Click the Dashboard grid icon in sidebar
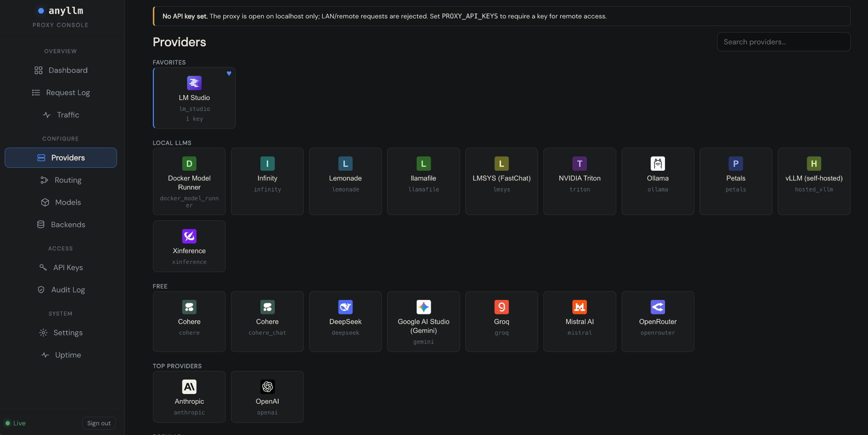868x435 pixels. pos(39,70)
